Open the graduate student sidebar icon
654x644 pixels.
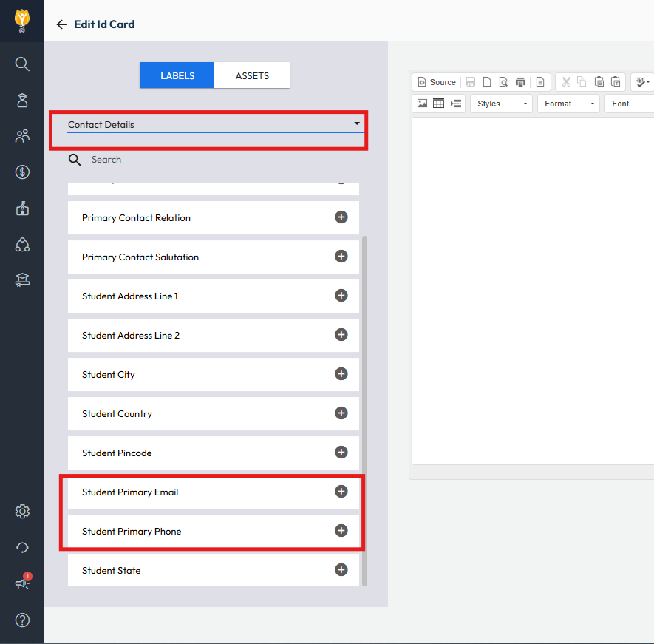click(x=22, y=100)
